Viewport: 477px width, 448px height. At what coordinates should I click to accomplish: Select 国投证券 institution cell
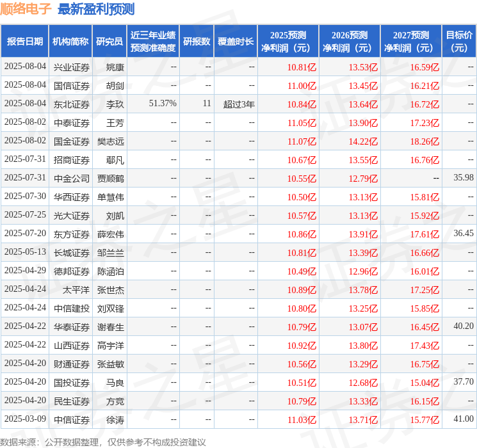click(72, 383)
